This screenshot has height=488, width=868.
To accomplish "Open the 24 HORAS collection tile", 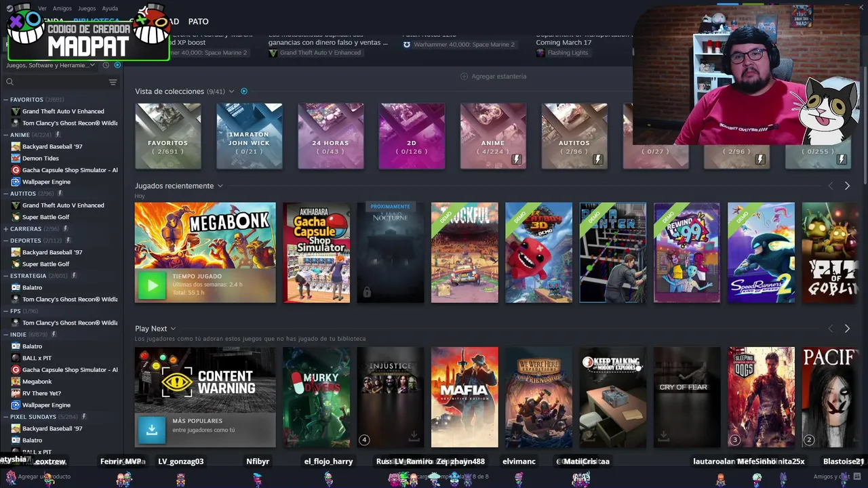I will tap(330, 136).
